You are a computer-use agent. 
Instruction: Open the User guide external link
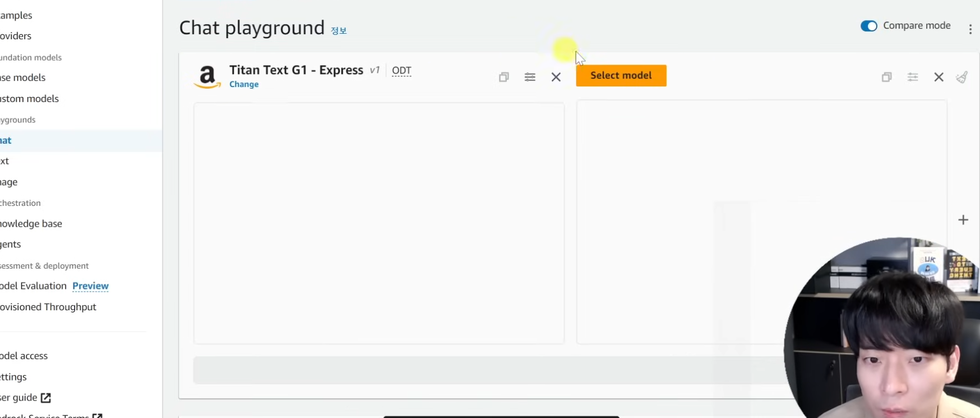(x=25, y=397)
